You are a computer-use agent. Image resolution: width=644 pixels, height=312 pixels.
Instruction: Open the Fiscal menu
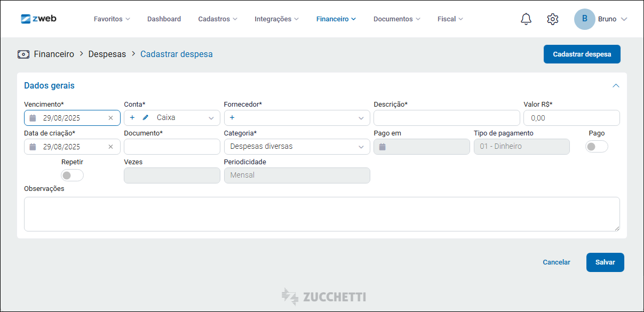[450, 19]
